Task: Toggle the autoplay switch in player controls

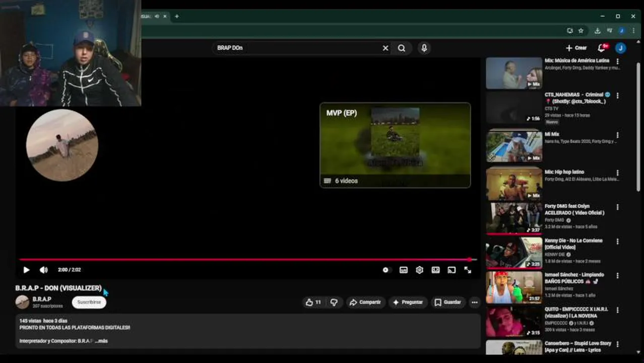Action: 386,270
